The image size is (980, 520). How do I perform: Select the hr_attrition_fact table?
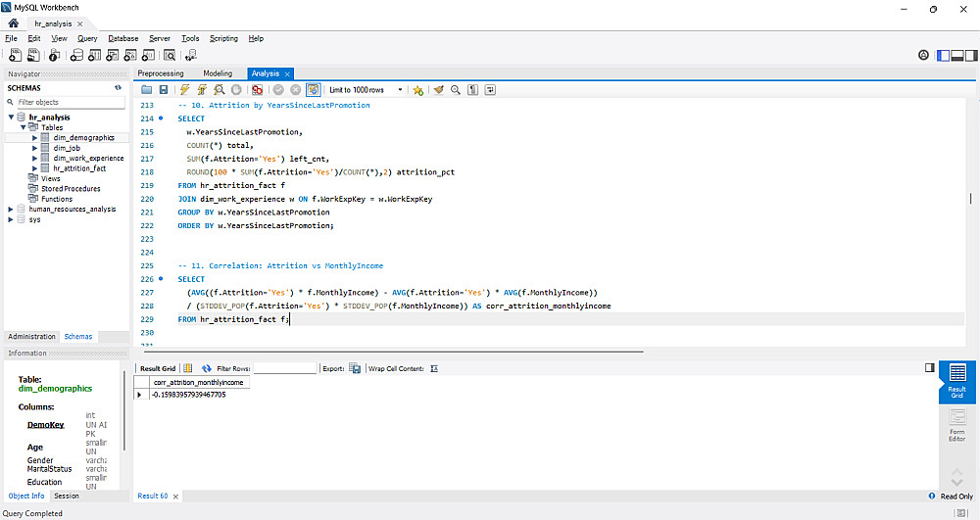pyautogui.click(x=79, y=168)
